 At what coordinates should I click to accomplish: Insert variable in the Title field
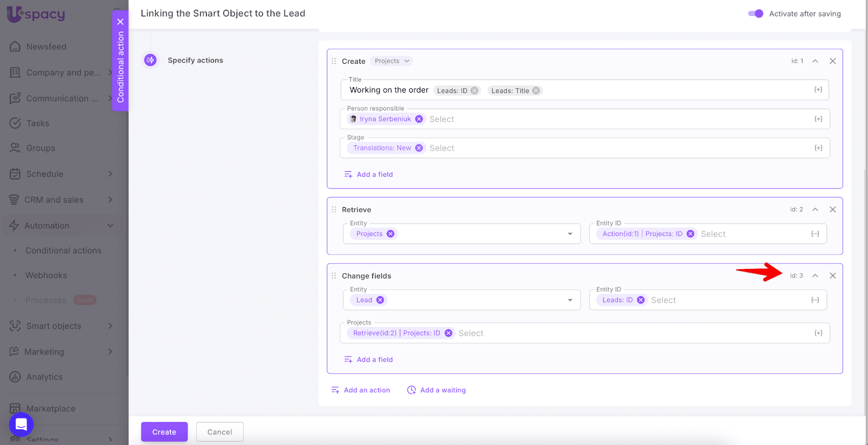pyautogui.click(x=818, y=90)
